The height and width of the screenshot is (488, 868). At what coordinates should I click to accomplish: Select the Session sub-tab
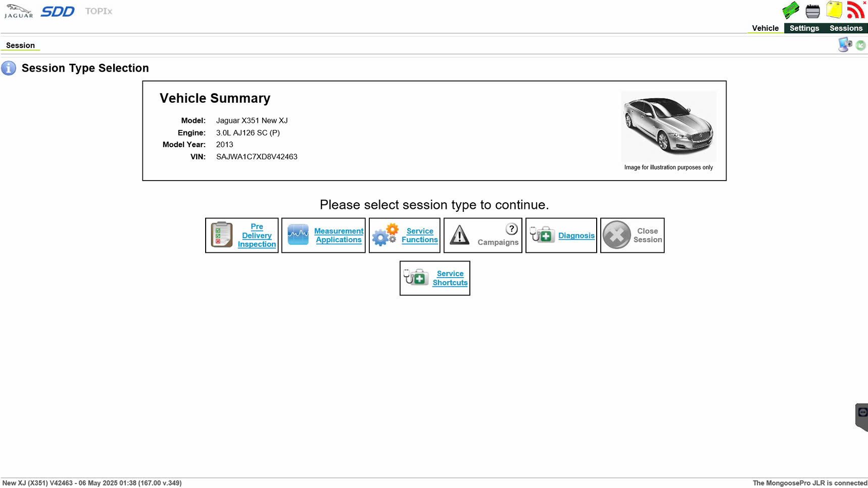click(x=20, y=46)
